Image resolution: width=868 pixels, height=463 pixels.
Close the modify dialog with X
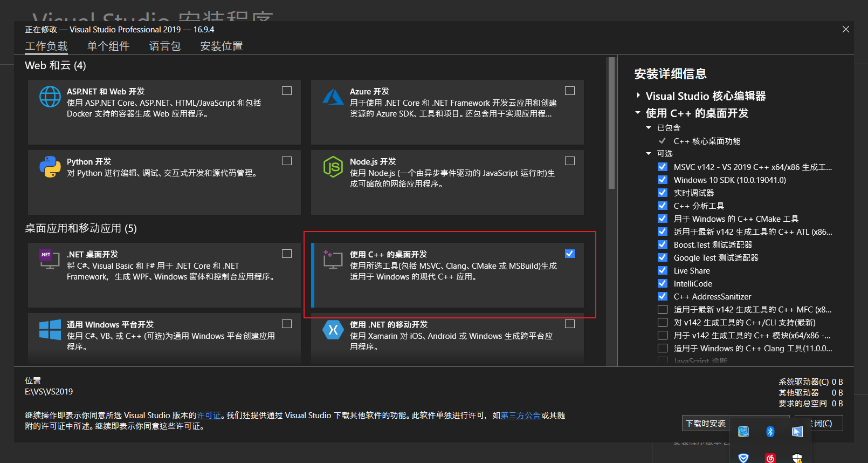click(846, 29)
